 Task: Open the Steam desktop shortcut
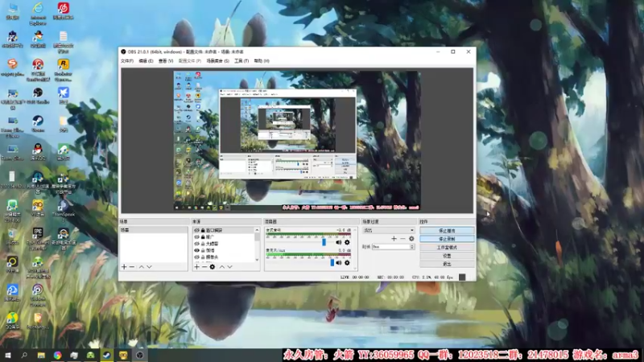point(38,124)
